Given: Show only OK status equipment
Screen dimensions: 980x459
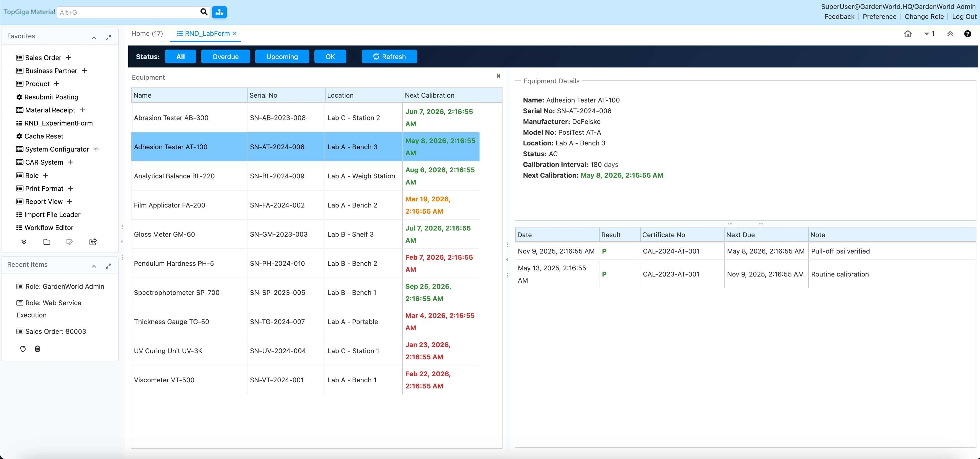Looking at the screenshot, I should coord(330,57).
